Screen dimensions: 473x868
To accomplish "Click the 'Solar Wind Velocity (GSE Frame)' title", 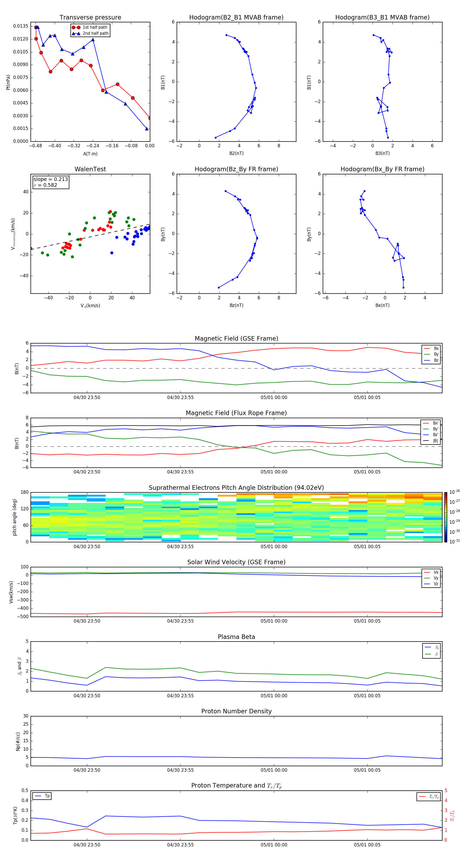I will point(236,562).
